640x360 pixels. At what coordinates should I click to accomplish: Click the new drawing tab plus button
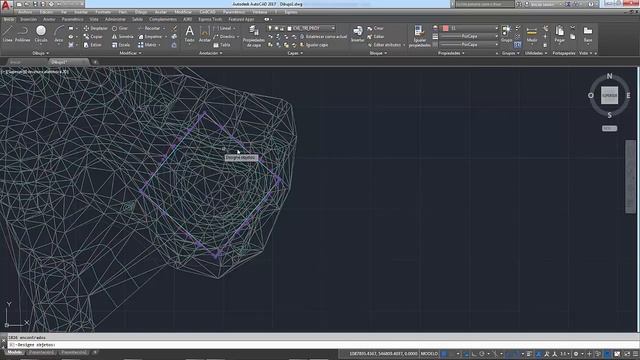[x=95, y=62]
